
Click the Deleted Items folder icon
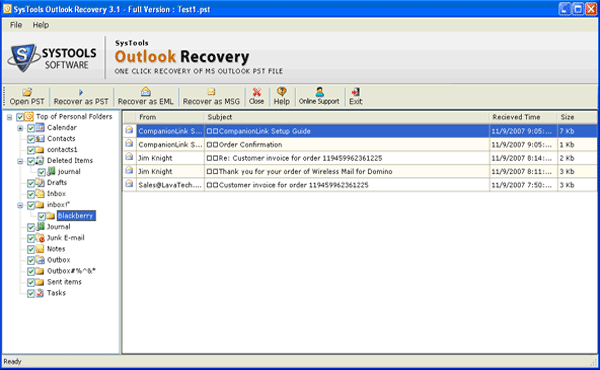coord(40,161)
